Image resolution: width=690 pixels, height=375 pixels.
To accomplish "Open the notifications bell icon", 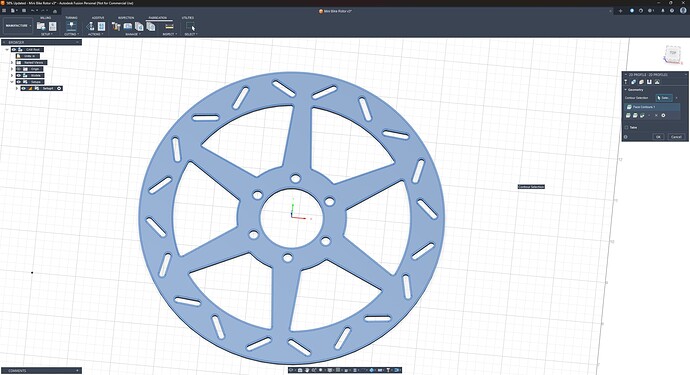I will tap(663, 11).
